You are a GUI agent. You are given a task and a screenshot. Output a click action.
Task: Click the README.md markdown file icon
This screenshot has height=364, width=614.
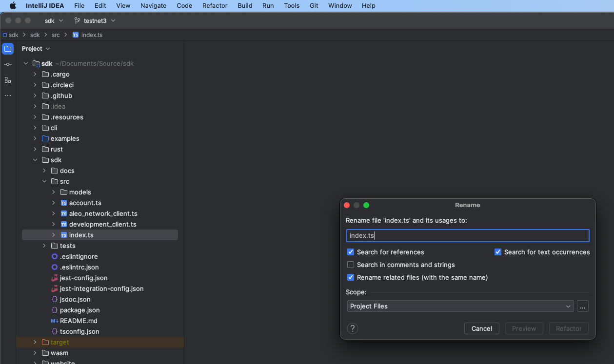coord(54,321)
